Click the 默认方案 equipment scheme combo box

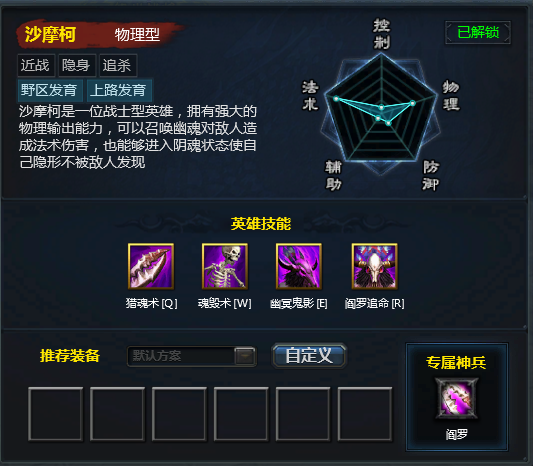tap(192, 356)
